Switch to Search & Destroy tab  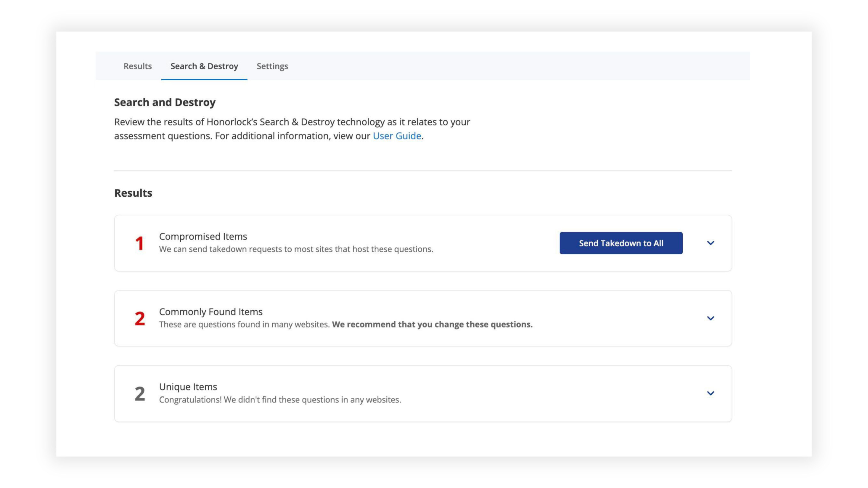(x=204, y=66)
